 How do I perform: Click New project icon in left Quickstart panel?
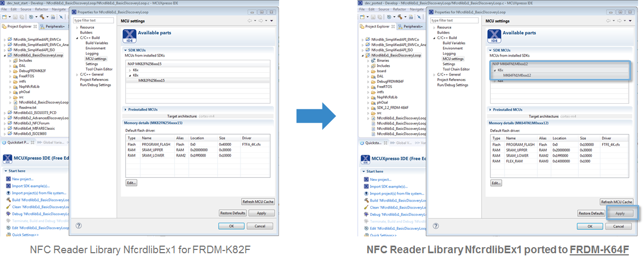9,179
